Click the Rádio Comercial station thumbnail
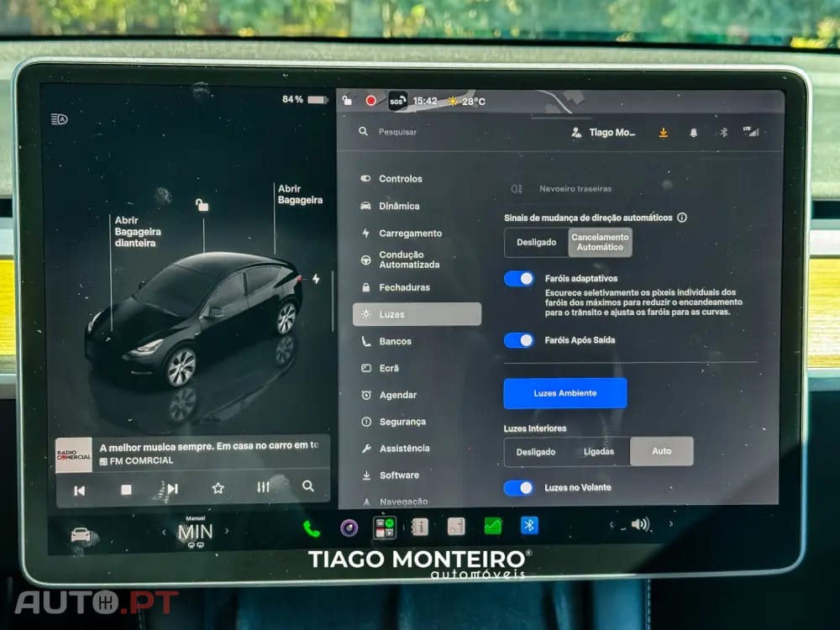 tap(74, 455)
